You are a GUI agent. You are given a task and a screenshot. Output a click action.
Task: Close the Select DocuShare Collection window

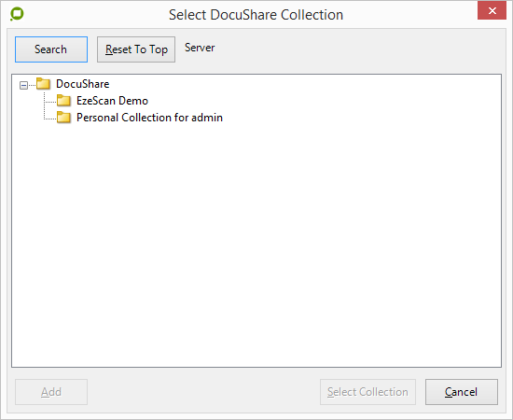[x=492, y=11]
